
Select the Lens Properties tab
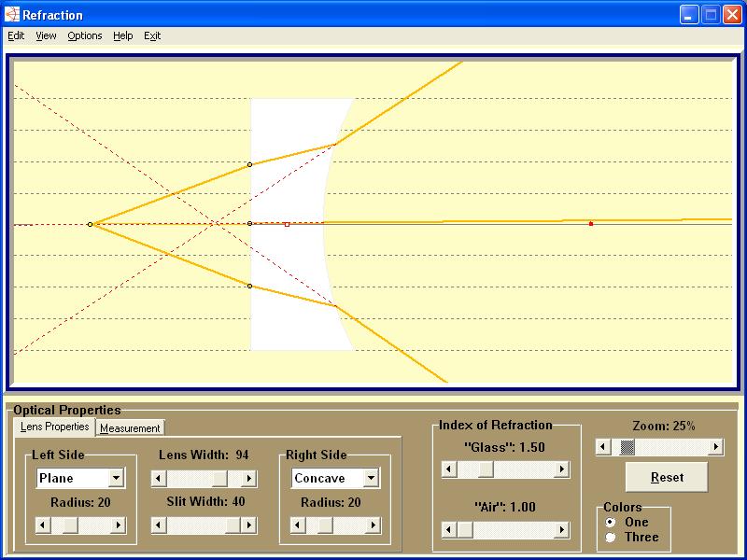tap(55, 427)
